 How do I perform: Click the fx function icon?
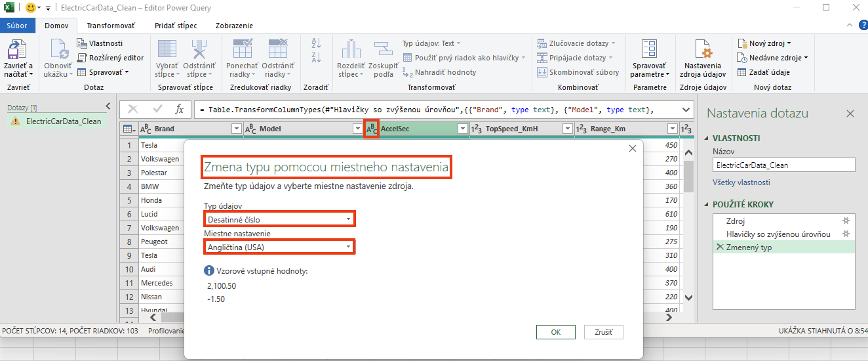coord(179,110)
